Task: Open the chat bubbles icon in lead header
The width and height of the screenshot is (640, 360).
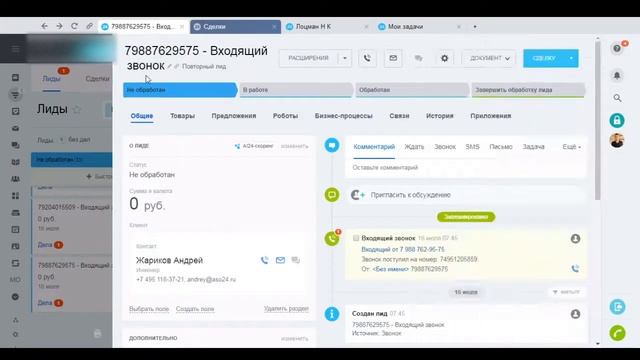Action: coord(418,58)
